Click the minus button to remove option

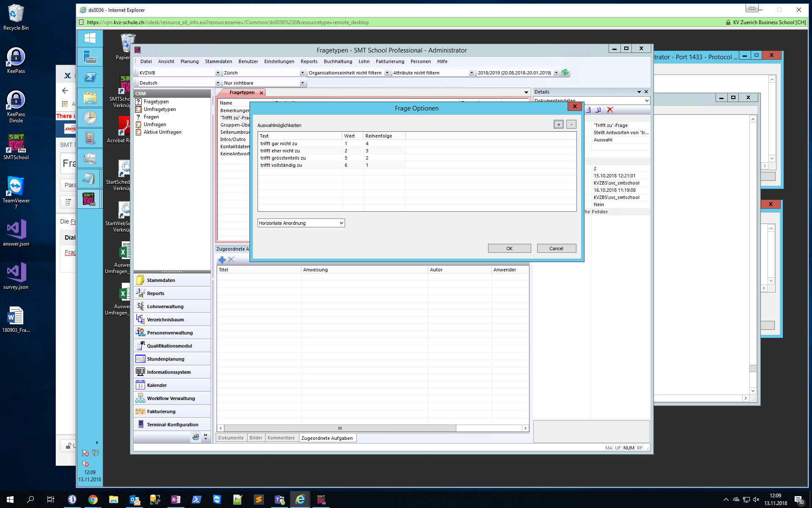(571, 124)
